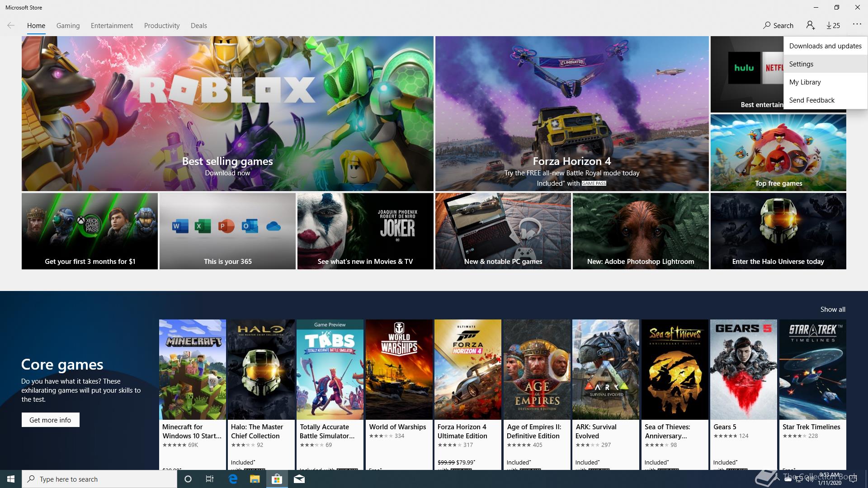Viewport: 868px width, 488px height.
Task: Open the Adobe Photoshop Lightroom tile
Action: (x=641, y=231)
